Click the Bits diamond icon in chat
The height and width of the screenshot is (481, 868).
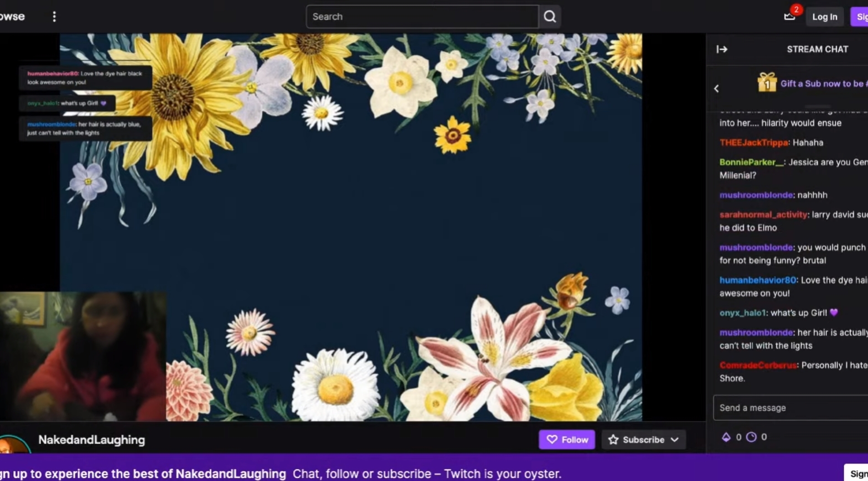(726, 437)
